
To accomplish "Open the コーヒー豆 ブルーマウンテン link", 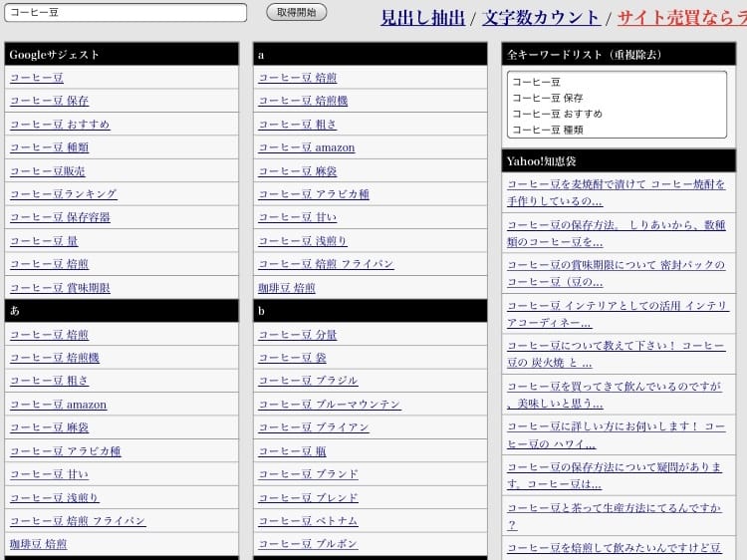I will point(330,405).
